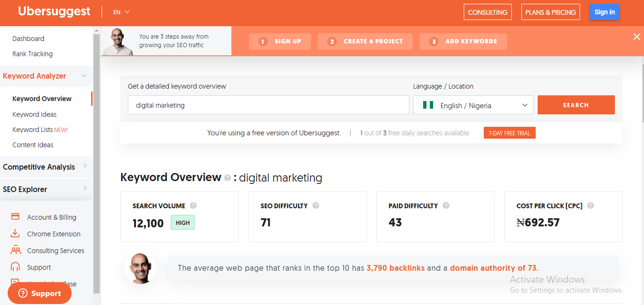Click step 1 SIGN UP
The image size is (644, 305).
[280, 41]
